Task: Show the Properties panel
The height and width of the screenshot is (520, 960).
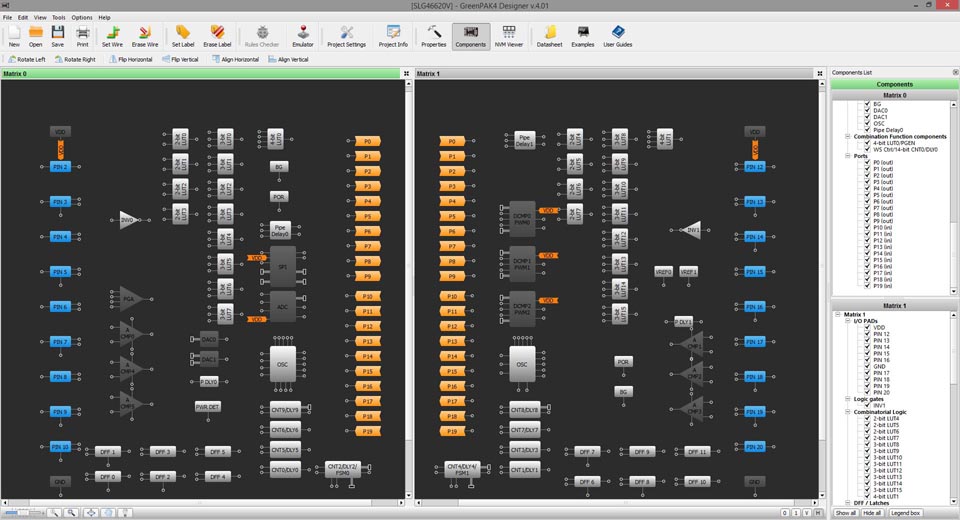Action: pos(433,36)
